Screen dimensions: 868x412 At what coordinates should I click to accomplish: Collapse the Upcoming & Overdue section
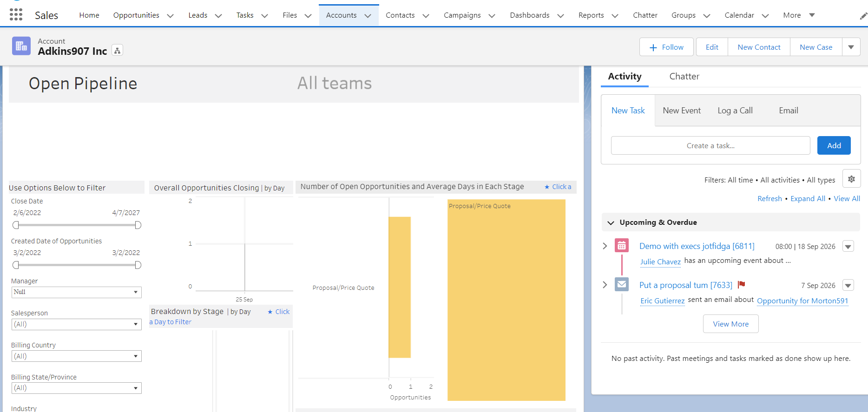611,222
